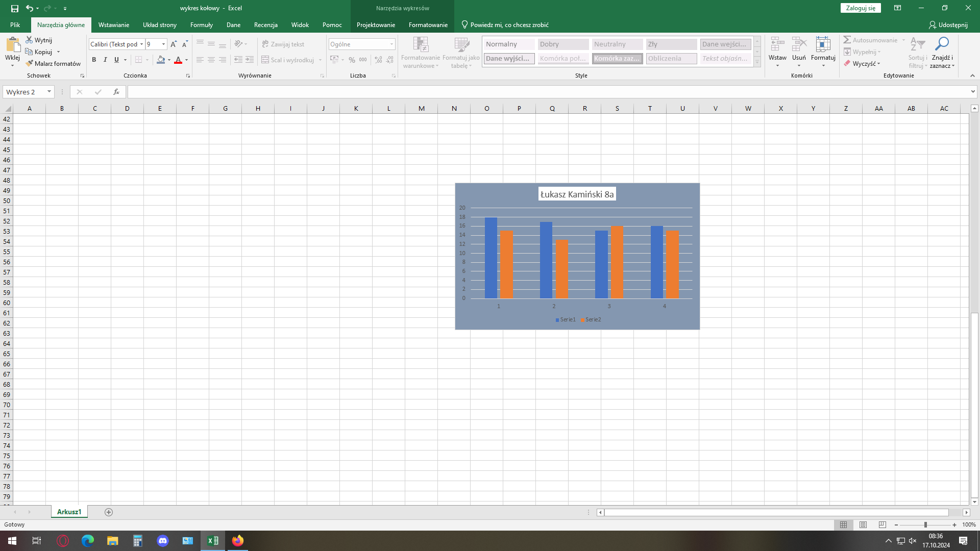Click the Format Painter brush icon
The width and height of the screenshot is (980, 551).
(x=30, y=64)
